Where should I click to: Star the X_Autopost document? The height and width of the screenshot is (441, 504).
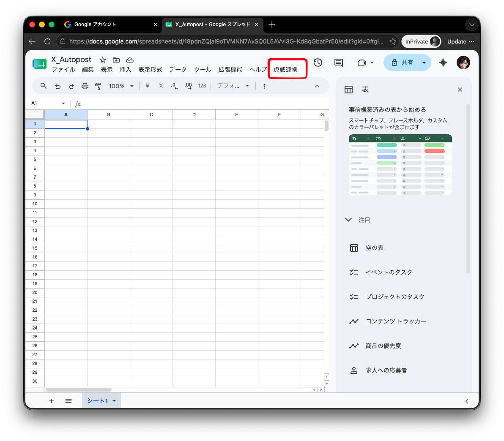103,60
